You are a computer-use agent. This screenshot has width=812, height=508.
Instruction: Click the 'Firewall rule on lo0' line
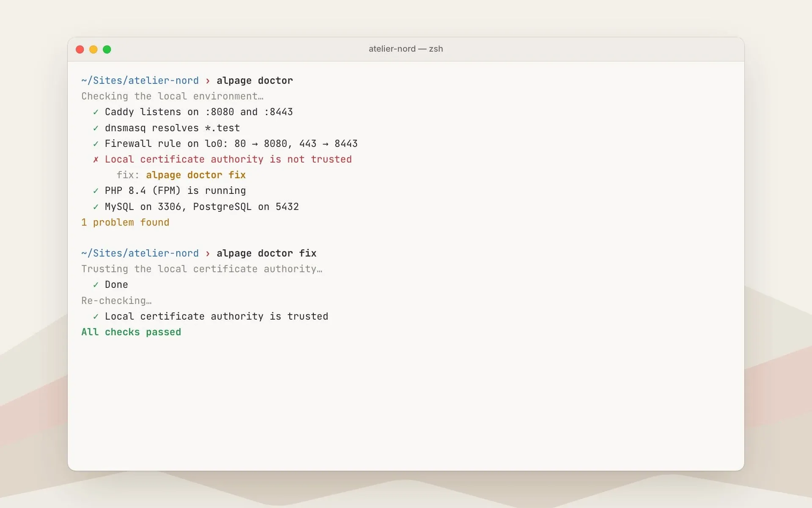tap(231, 144)
